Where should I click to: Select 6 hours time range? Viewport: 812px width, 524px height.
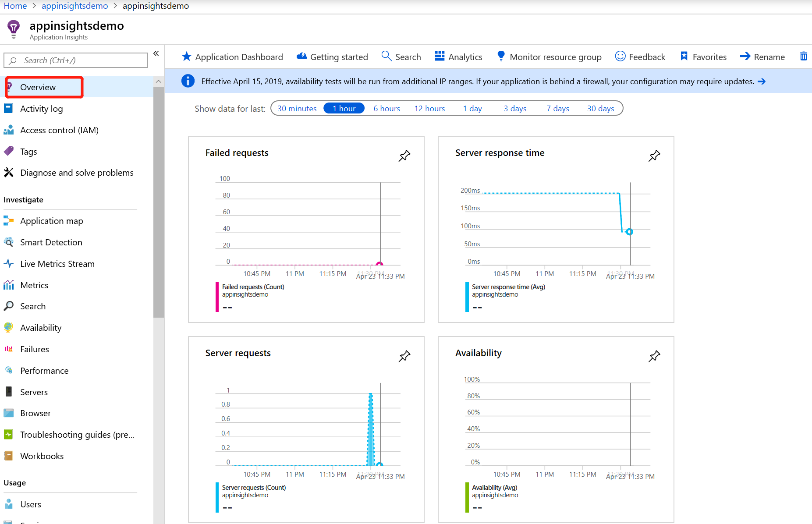click(386, 108)
